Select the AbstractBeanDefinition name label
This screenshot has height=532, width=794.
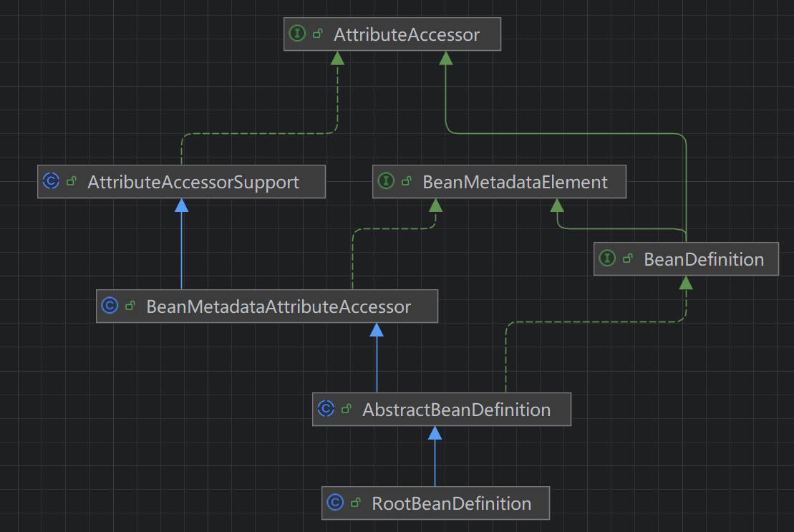(456, 410)
